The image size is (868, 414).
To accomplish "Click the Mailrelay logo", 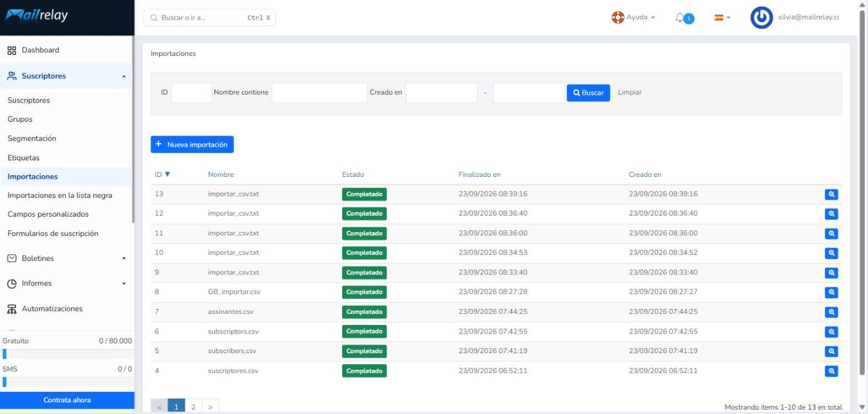I will (37, 17).
